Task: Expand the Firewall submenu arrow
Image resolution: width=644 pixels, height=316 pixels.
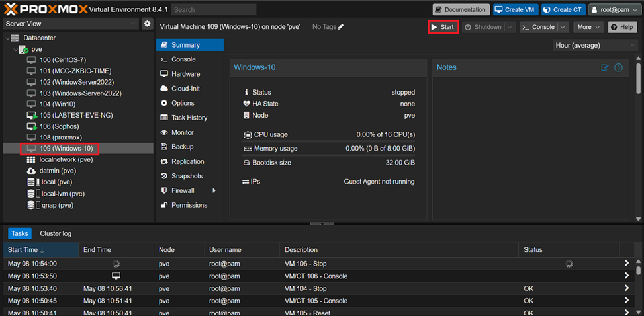Action: (214, 190)
